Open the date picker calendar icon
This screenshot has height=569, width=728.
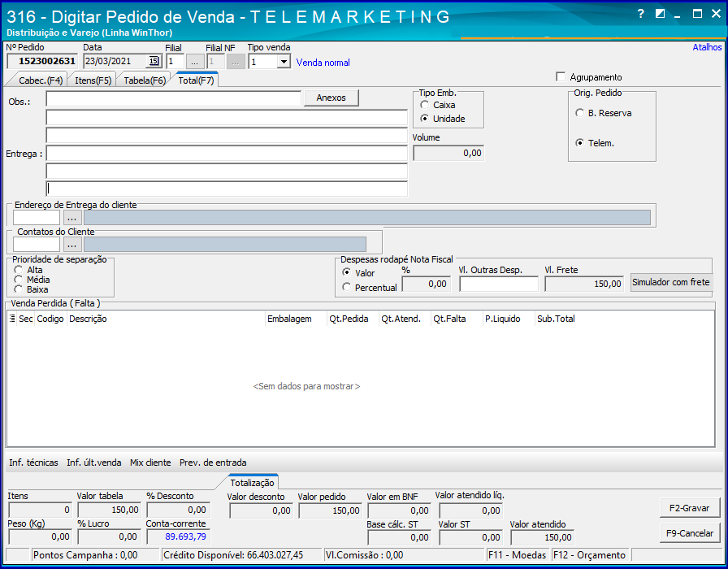click(154, 61)
